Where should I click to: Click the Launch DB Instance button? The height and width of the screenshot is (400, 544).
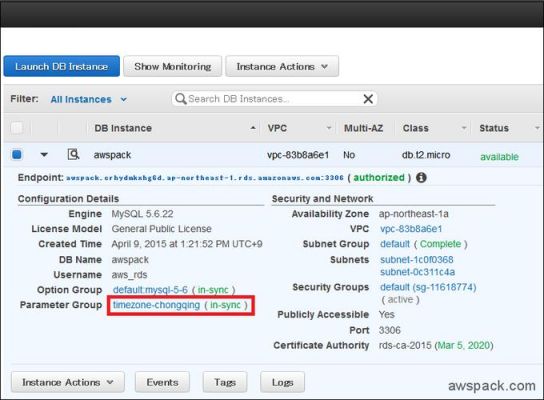61,66
